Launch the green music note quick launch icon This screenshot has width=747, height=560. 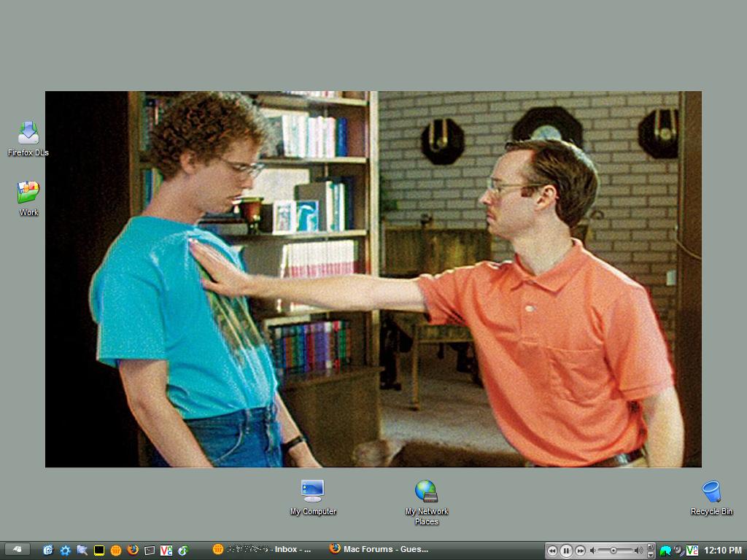(x=183, y=551)
